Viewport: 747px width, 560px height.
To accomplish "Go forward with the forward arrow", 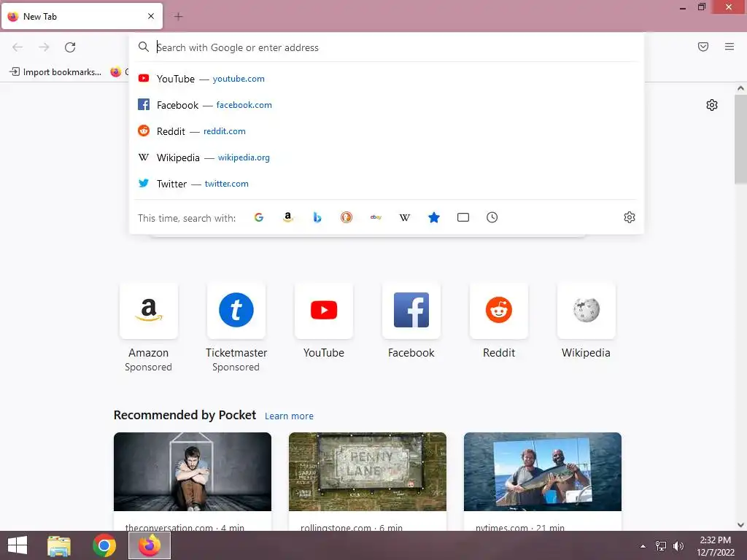I will pos(44,47).
